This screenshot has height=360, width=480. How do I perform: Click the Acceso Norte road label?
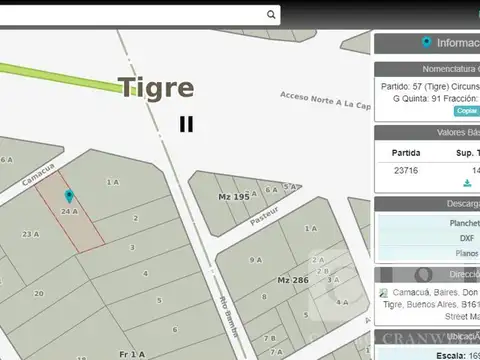click(325, 100)
